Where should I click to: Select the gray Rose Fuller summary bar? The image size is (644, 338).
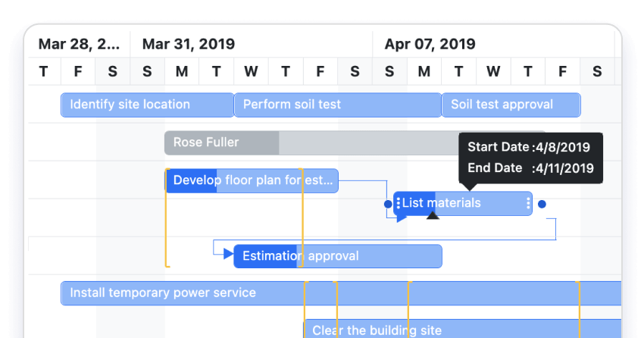[221, 142]
